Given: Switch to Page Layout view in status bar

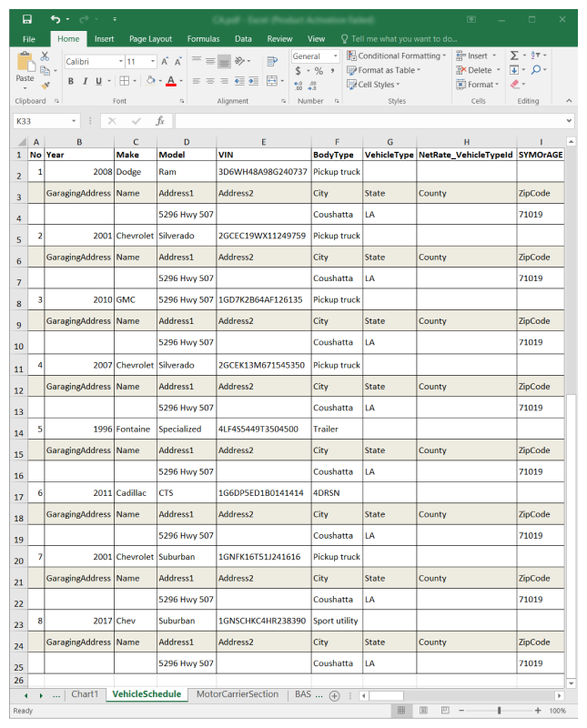Looking at the screenshot, I should 423,711.
